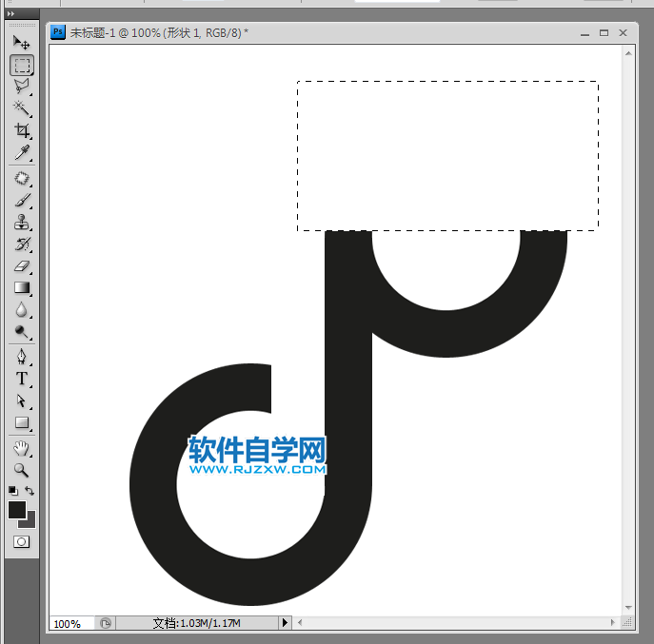
Task: Toggle Quick Mask mode
Action: pyautogui.click(x=22, y=542)
